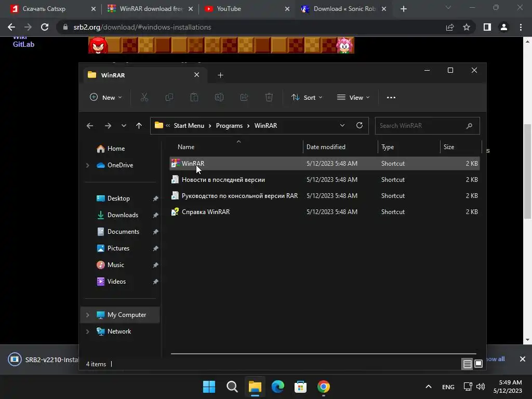Screen dimensions: 532x399
Task: Open taskbar Search
Action: coord(232,387)
